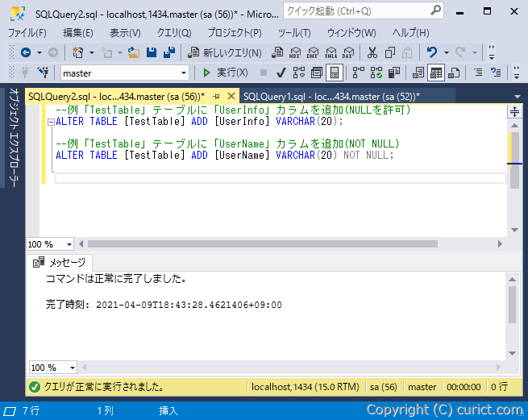Screen dimensions: 528x420
Task: Open the new project dropdown arrow
Action: 92,52
